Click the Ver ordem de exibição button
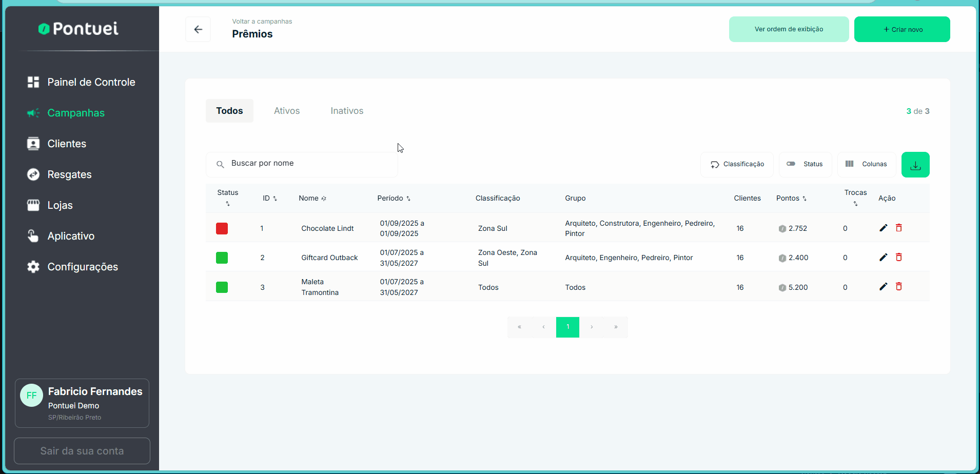Viewport: 980px width, 474px height. click(789, 29)
